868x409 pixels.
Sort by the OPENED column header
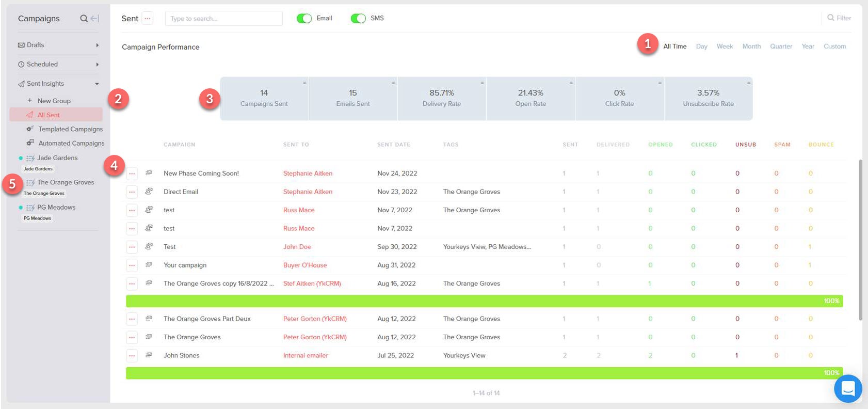coord(661,145)
